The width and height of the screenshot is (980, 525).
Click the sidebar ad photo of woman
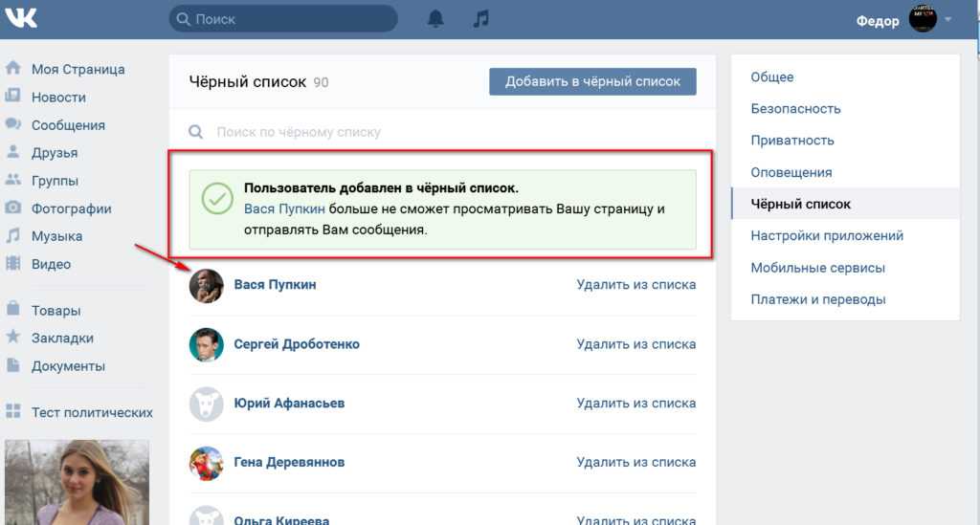pyautogui.click(x=77, y=482)
